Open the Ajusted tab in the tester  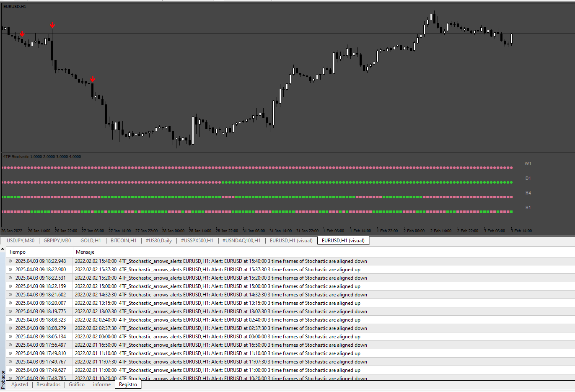[20, 384]
